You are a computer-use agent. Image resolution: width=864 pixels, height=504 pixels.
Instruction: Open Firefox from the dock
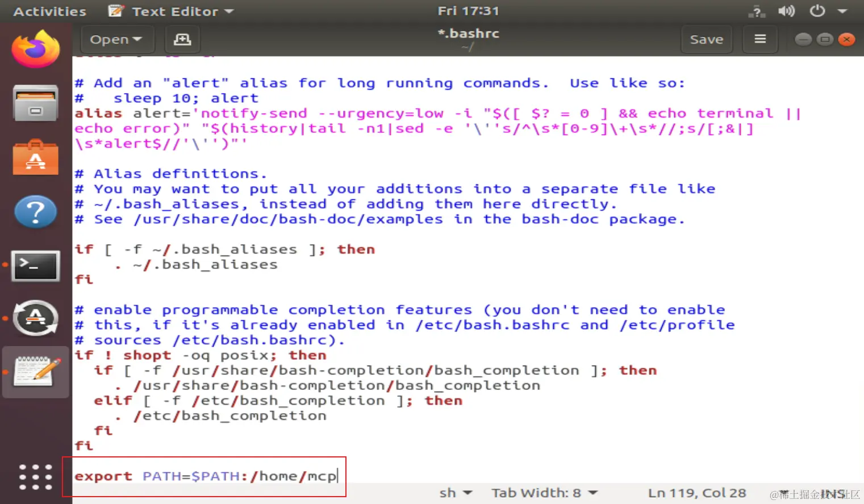[x=36, y=49]
